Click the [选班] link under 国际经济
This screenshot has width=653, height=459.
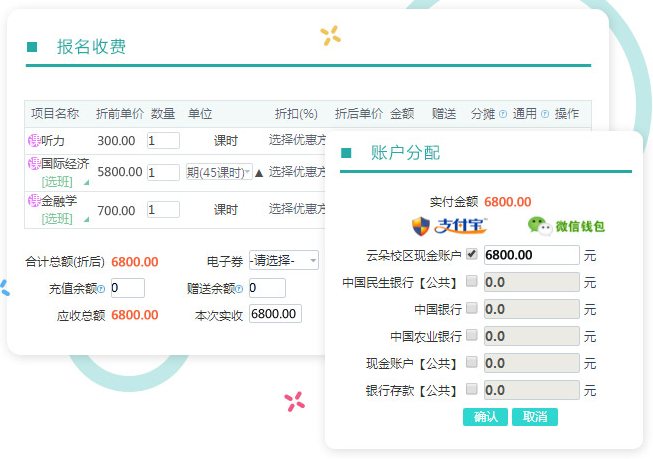57,182
